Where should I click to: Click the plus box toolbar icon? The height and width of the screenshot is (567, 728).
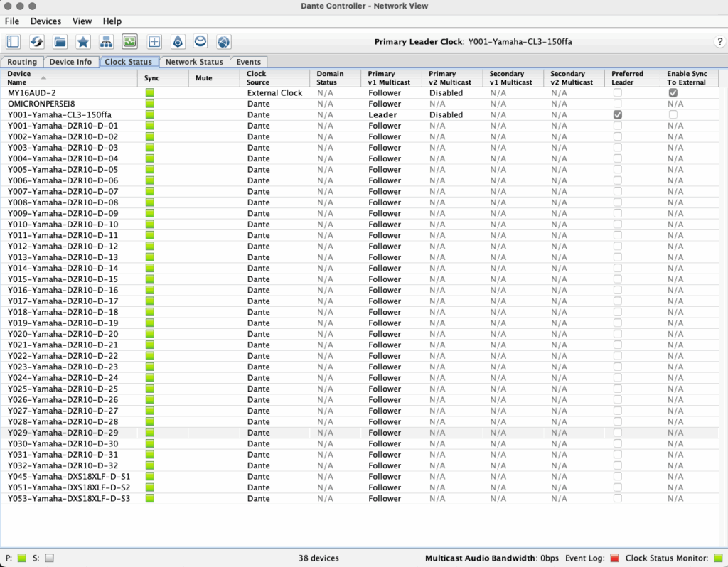[x=154, y=42]
